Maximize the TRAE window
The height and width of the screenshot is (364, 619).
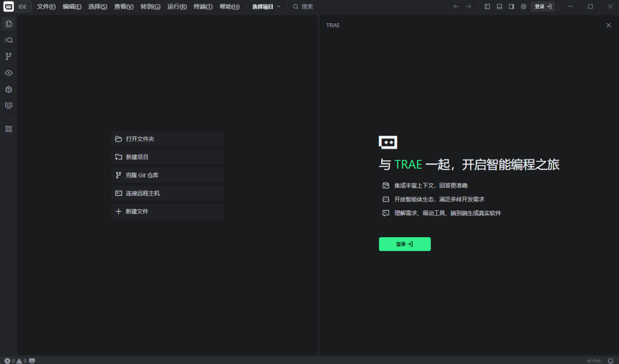click(x=591, y=7)
